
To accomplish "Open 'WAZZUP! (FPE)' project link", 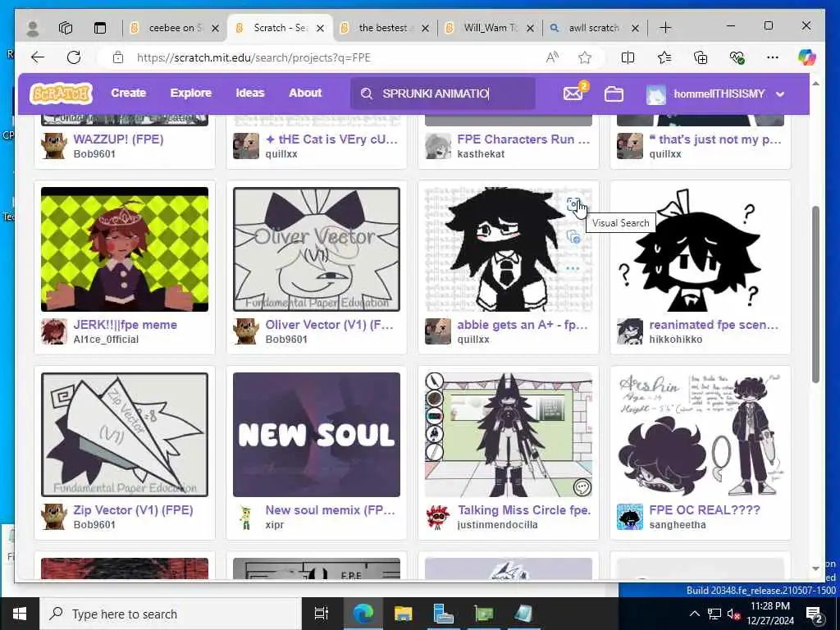I will [x=118, y=139].
